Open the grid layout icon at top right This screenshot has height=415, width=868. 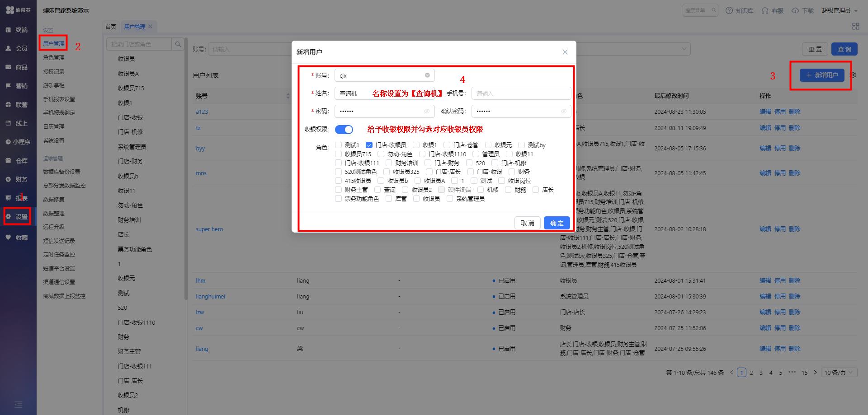tap(855, 26)
